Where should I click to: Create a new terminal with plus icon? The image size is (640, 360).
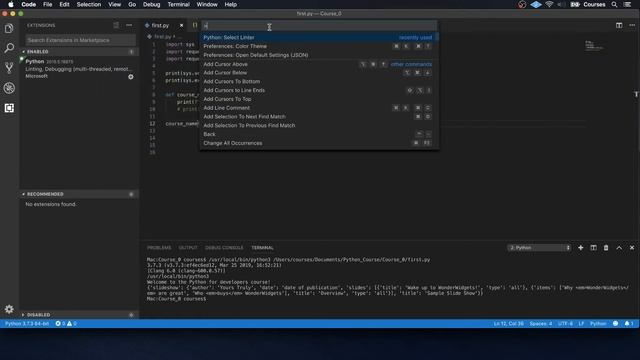tap(580, 248)
